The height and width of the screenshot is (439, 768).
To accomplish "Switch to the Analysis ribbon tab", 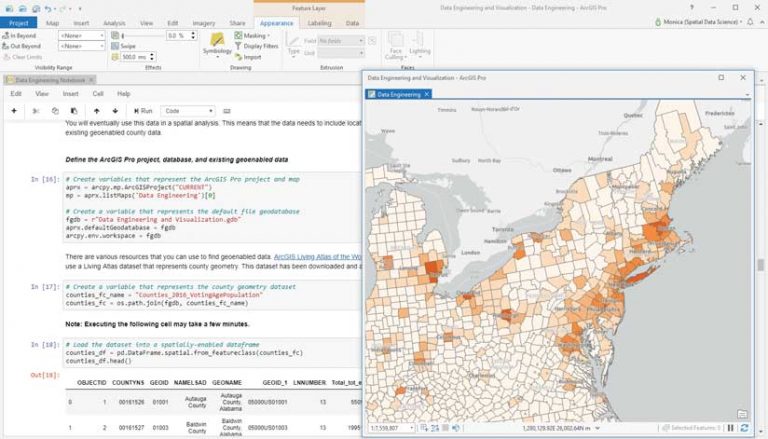I will 114,23.
